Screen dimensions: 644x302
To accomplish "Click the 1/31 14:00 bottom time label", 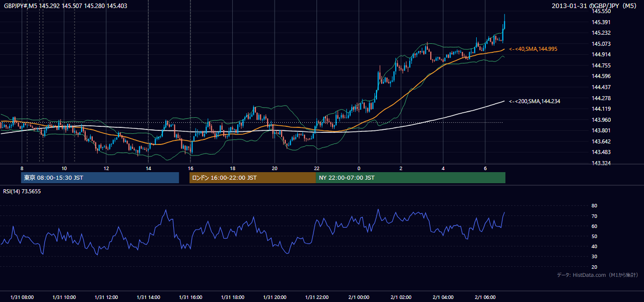I will coord(148,297).
